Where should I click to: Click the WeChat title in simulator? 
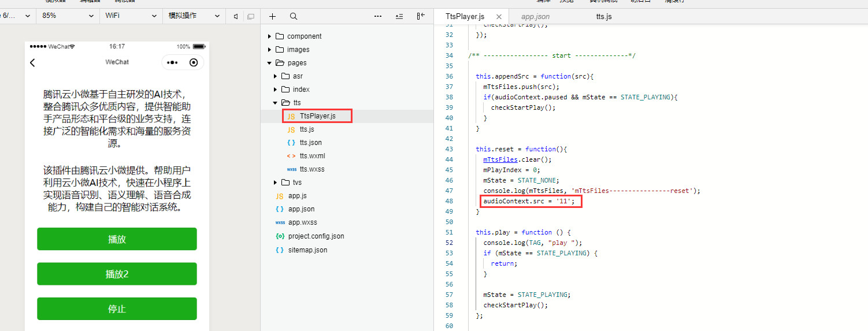117,62
